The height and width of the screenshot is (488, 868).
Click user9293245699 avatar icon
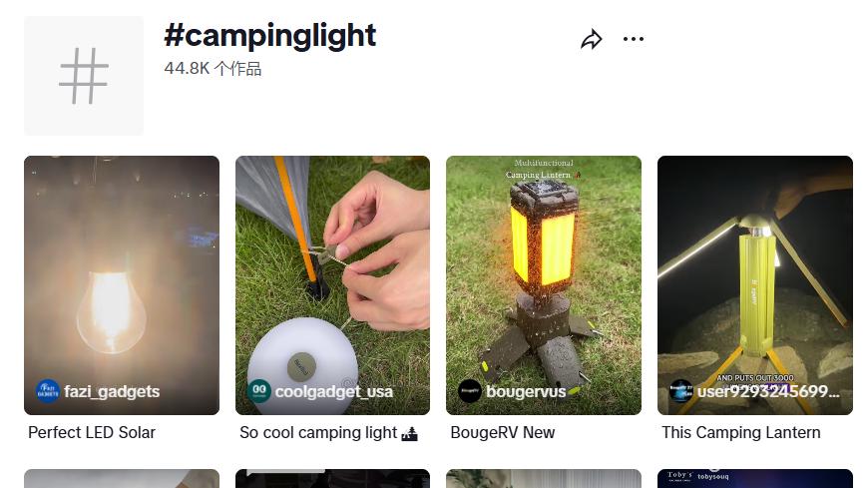(x=680, y=391)
